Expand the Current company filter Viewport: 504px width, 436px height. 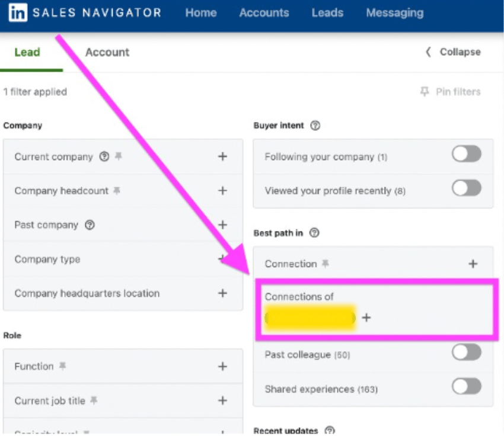pyautogui.click(x=222, y=157)
